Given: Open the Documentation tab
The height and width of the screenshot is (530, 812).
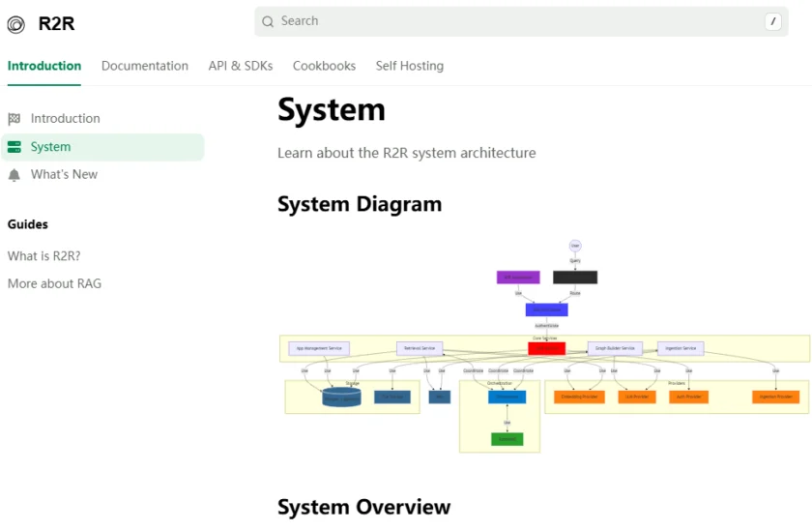Looking at the screenshot, I should 145,66.
